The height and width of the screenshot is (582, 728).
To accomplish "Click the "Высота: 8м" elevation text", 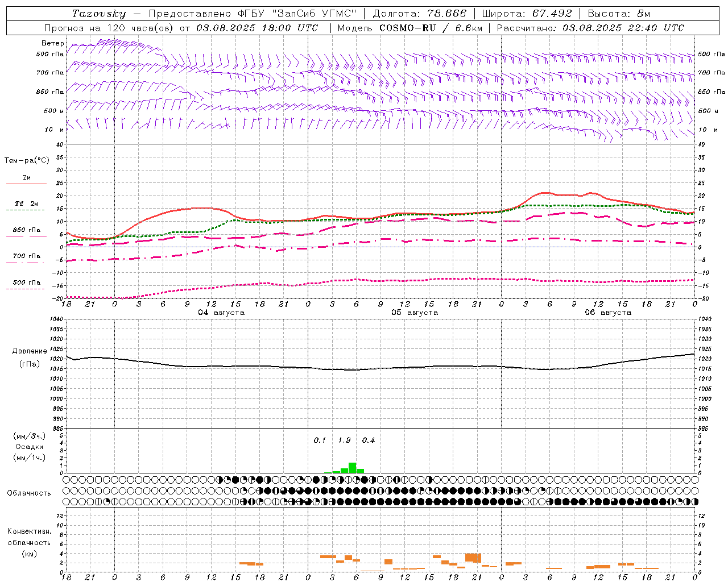I will (x=619, y=14).
